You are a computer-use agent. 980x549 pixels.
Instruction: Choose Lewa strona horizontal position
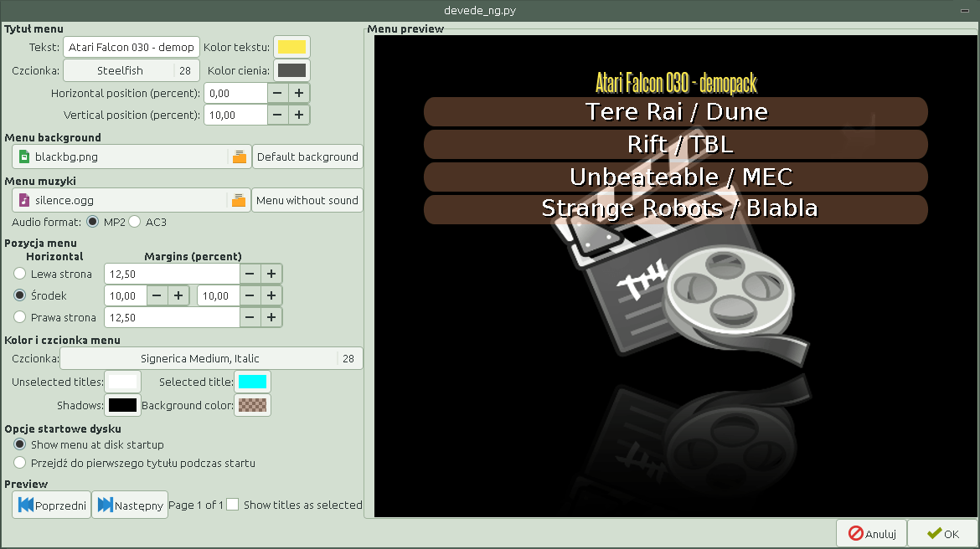coord(20,274)
